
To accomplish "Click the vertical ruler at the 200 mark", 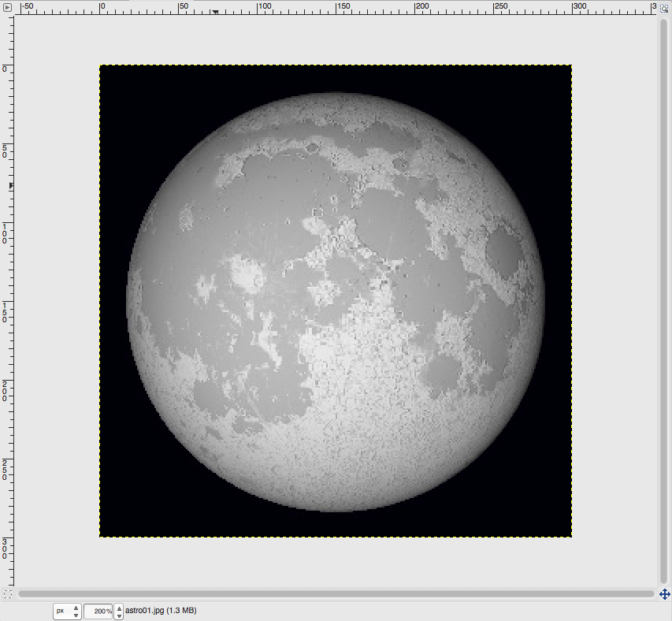I will pos(6,389).
